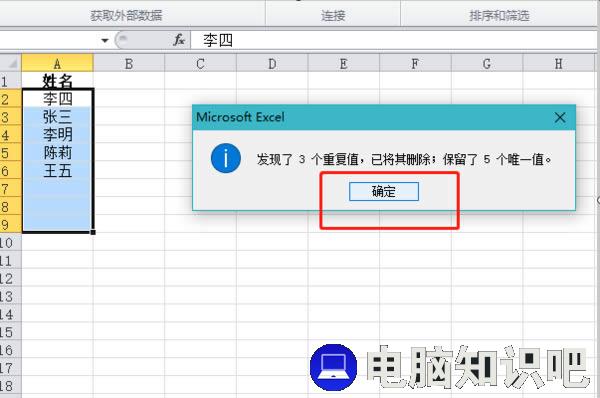
Task: Select column D header
Action: pyautogui.click(x=272, y=63)
